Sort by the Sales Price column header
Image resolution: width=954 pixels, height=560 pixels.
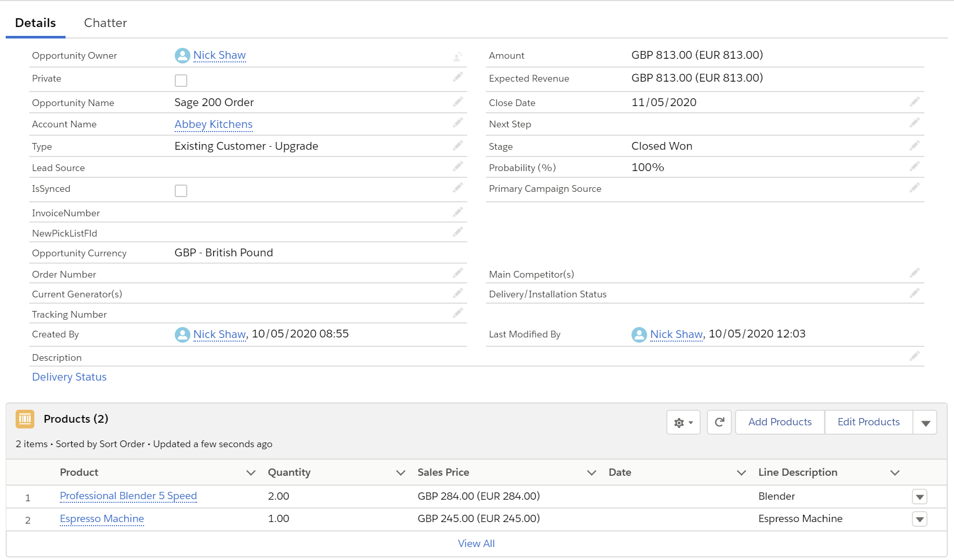click(443, 472)
